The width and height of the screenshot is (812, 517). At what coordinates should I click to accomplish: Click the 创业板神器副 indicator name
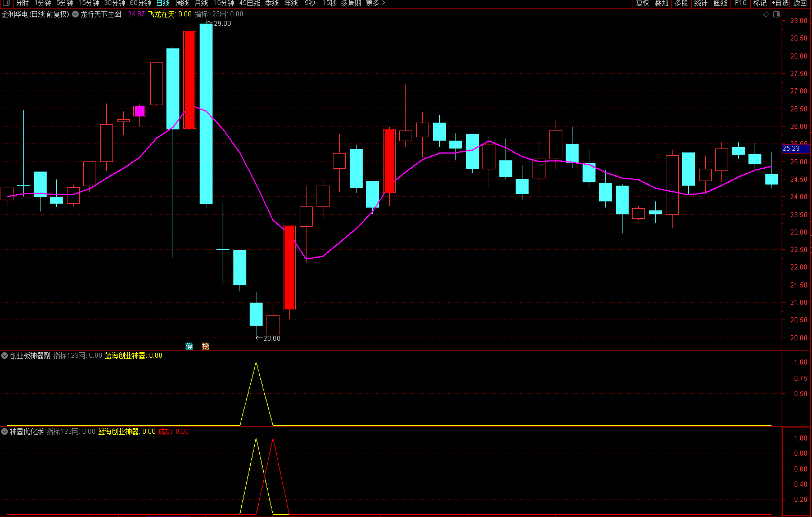click(30, 356)
